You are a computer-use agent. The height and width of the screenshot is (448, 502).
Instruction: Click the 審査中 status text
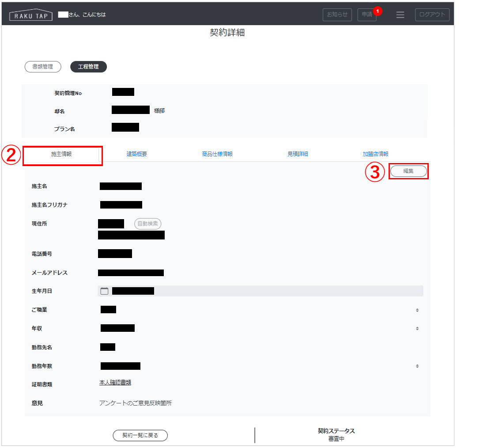click(336, 439)
